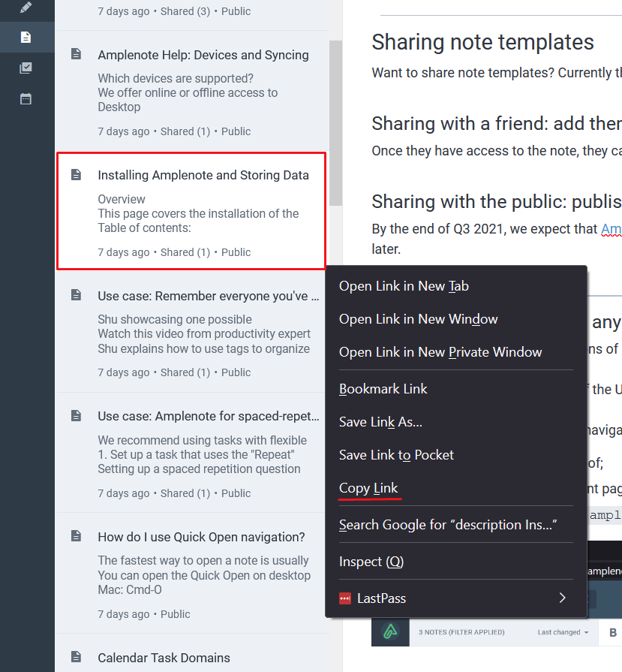The height and width of the screenshot is (672, 622).
Task: Click the "Shared (3)" note status line
Action: coord(174,11)
